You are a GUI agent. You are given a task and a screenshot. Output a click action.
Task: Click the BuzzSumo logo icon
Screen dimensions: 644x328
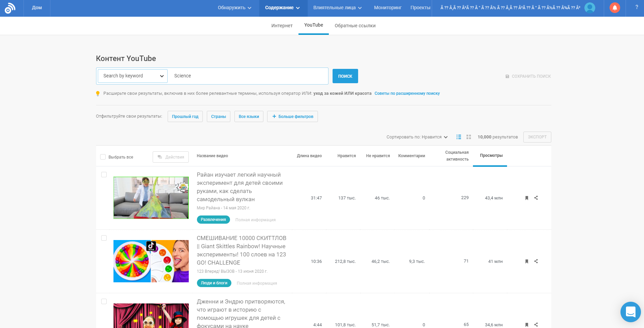[10, 8]
